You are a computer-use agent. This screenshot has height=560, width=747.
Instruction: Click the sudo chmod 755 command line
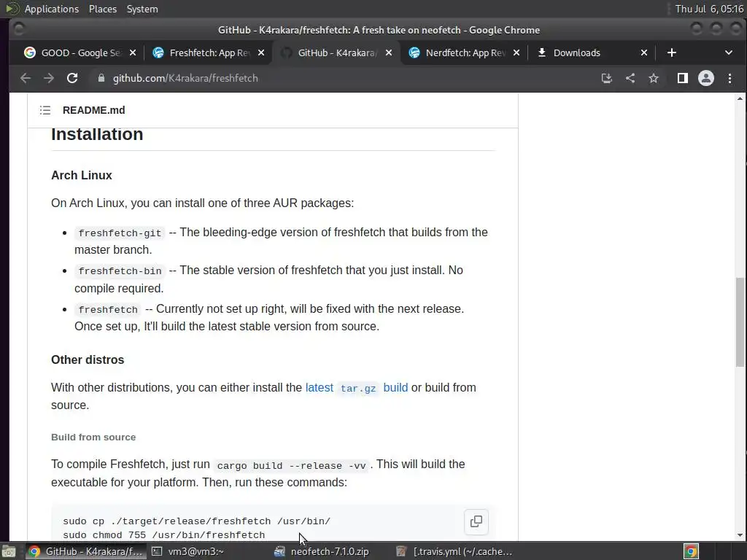pos(164,534)
